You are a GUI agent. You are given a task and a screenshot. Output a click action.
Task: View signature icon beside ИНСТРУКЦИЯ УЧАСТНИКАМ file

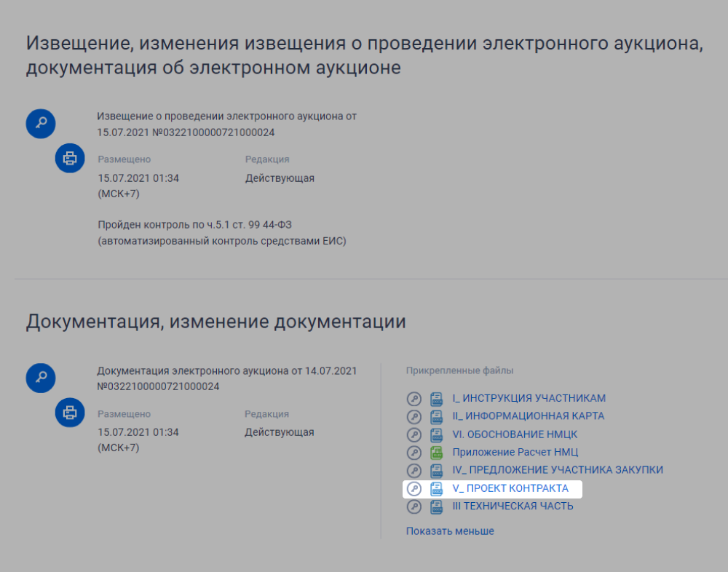(414, 398)
